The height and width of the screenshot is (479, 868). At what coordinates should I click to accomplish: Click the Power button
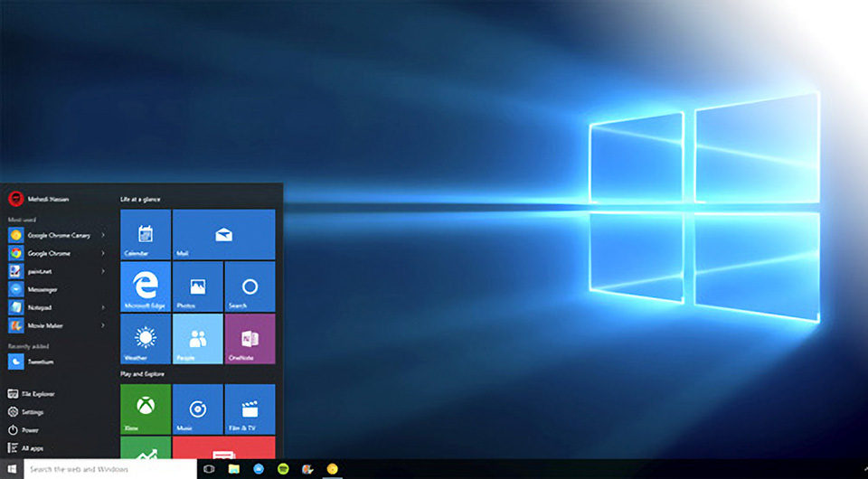[x=30, y=430]
